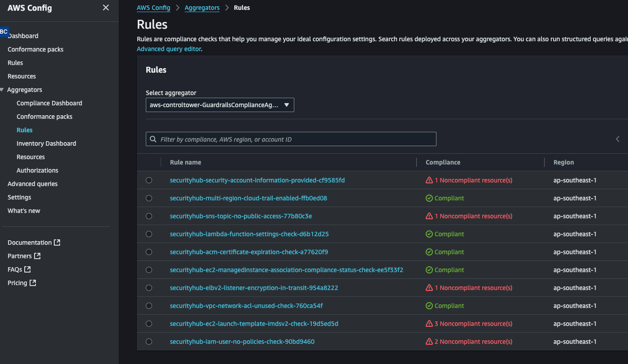Click the external link icon beside Partners
The height and width of the screenshot is (364, 628).
pos(37,256)
